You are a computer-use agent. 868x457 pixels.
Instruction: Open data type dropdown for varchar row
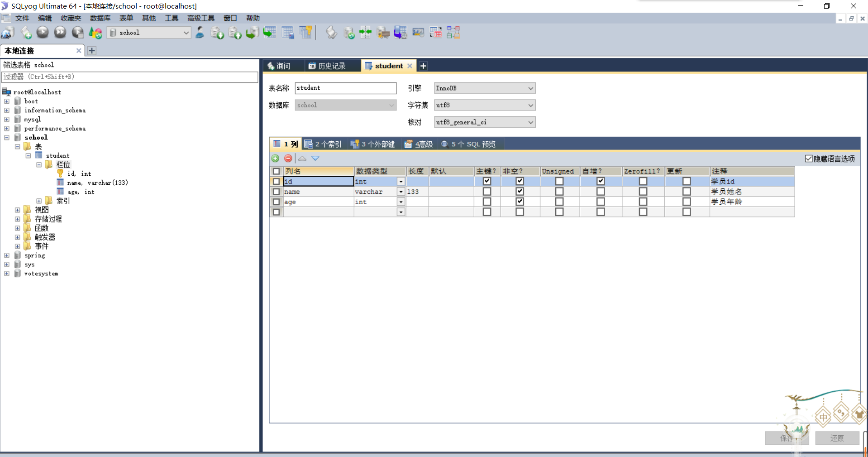coord(401,192)
